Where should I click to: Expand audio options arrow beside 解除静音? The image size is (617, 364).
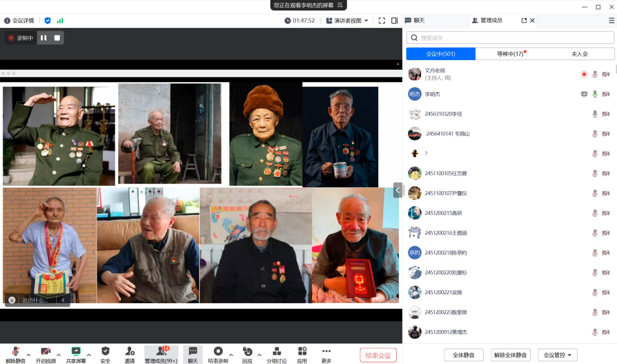coord(29,355)
